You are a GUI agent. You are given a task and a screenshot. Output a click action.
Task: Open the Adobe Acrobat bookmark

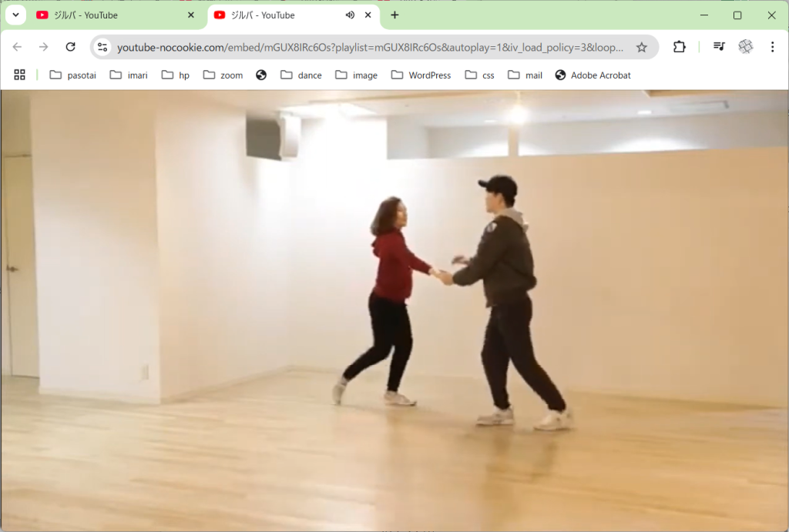coord(593,75)
